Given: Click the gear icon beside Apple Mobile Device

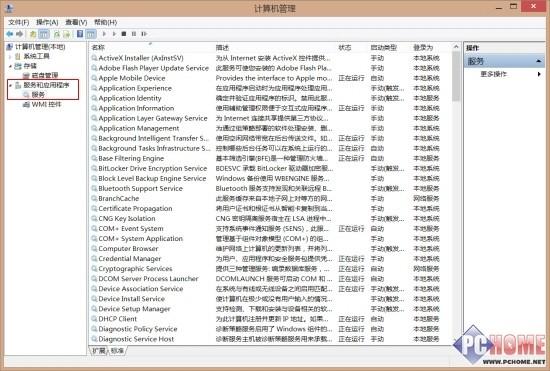Looking at the screenshot, I should 94,78.
